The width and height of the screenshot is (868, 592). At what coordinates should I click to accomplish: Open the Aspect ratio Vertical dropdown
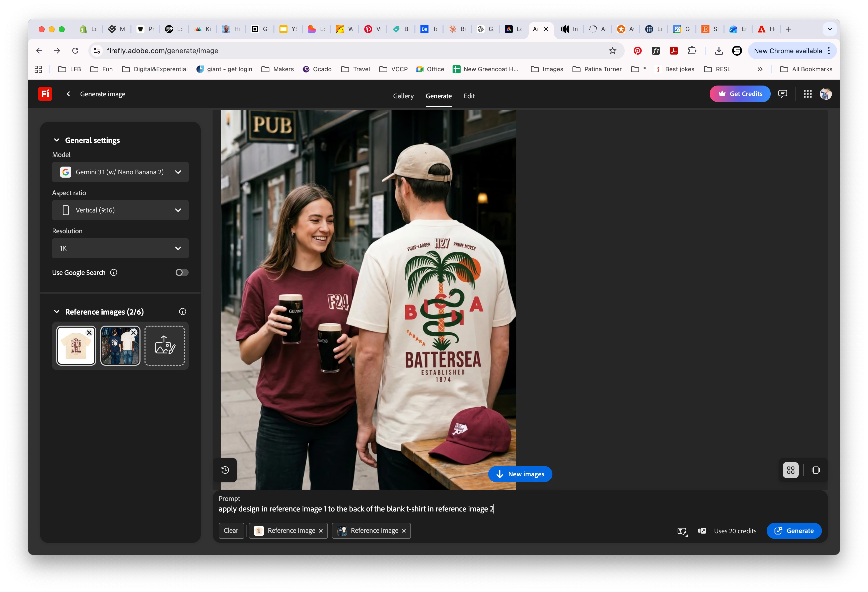[120, 210]
